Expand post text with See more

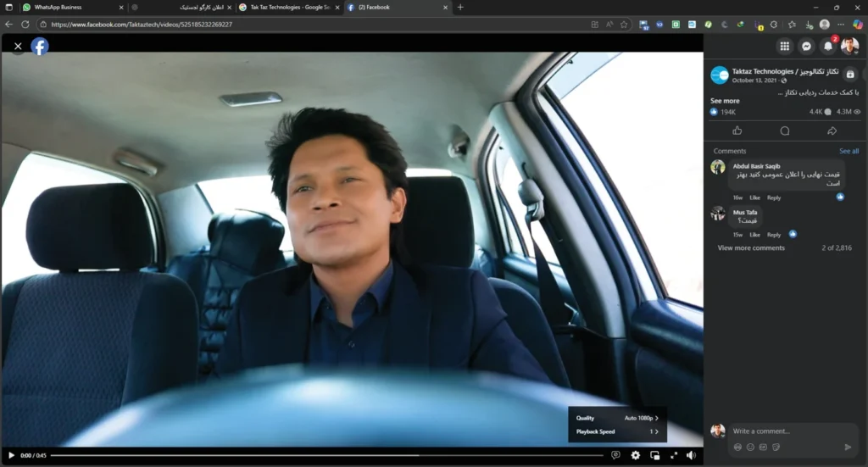[725, 101]
